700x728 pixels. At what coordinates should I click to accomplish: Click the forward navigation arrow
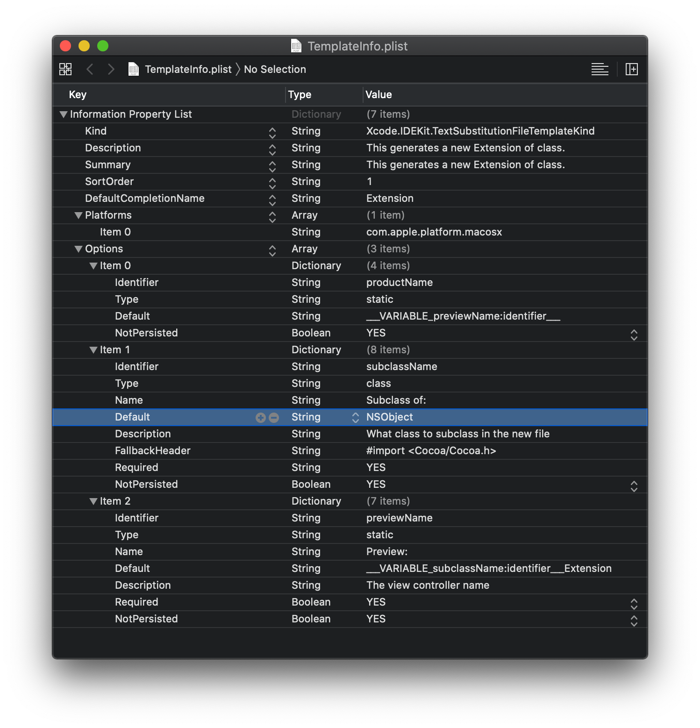[x=111, y=69]
